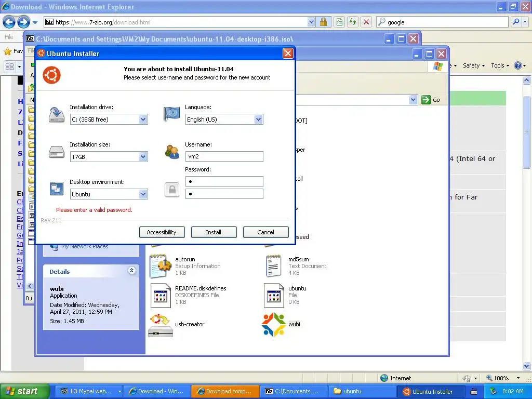This screenshot has height=399, width=532.
Task: Select the md5sum text document
Action: tap(295, 266)
